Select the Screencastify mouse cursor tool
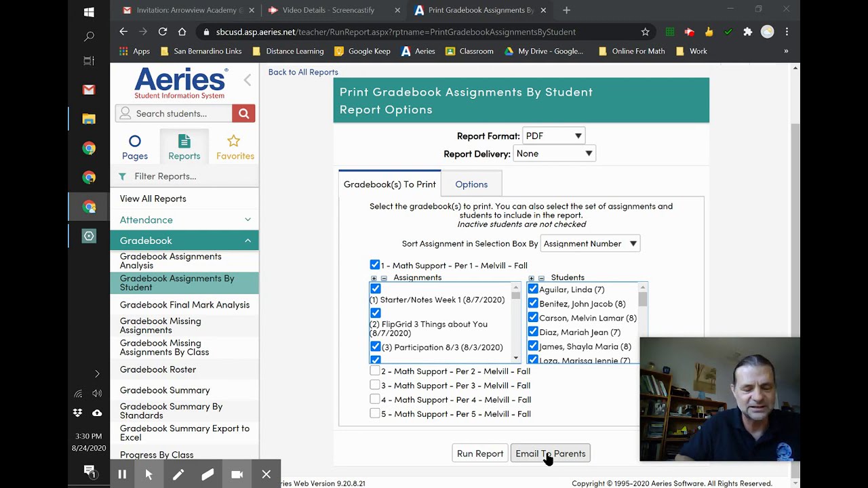868x488 pixels. point(149,474)
